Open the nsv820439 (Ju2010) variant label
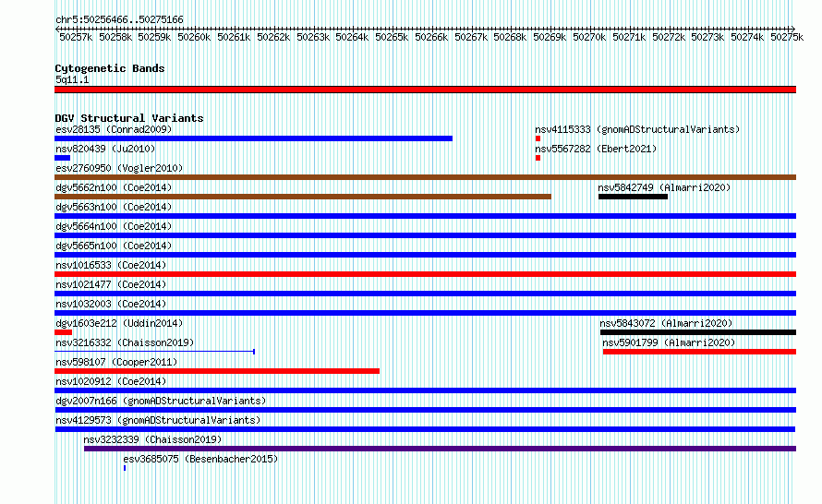 (105, 149)
